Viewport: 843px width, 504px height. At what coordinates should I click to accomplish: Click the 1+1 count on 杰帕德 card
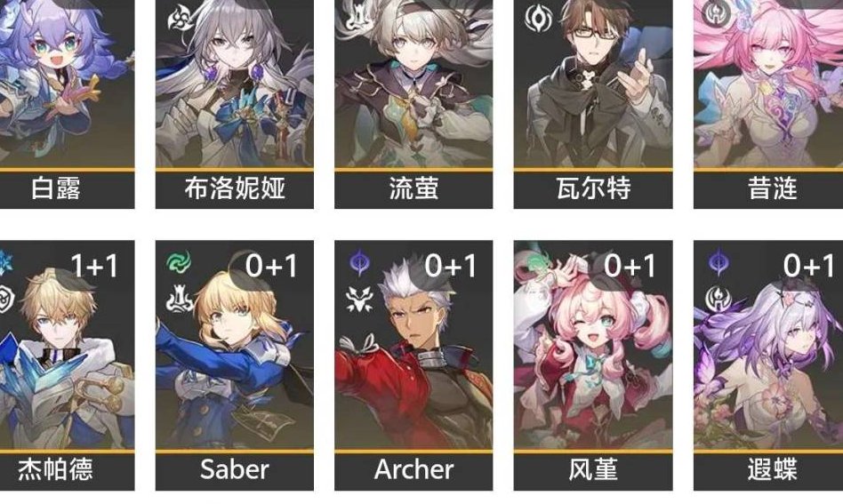(94, 266)
